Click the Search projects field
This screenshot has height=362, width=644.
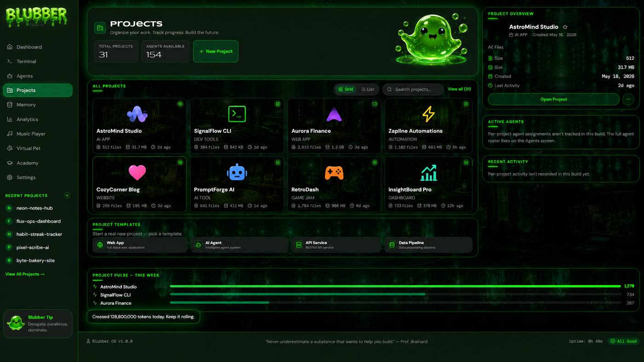tap(413, 89)
